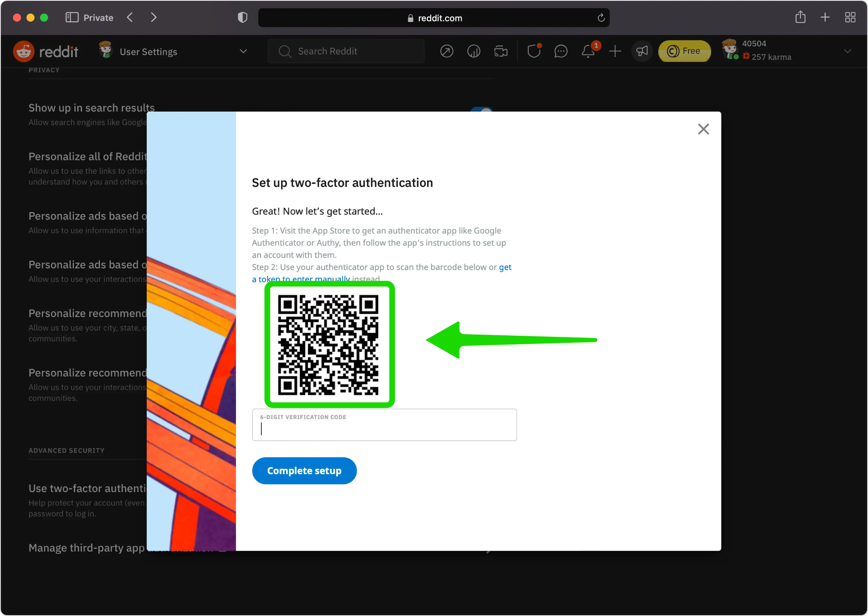868x616 pixels.
Task: Close the two-factor authentication dialog
Action: pos(704,129)
